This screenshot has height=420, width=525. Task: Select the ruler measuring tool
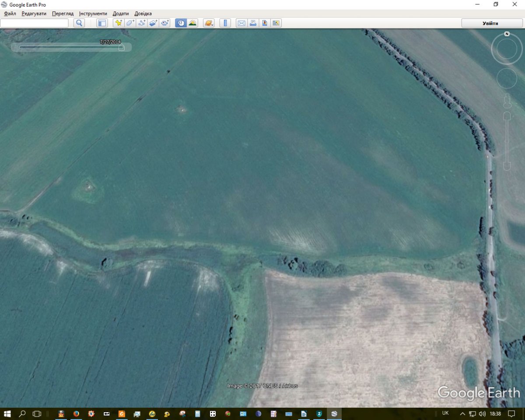point(225,23)
